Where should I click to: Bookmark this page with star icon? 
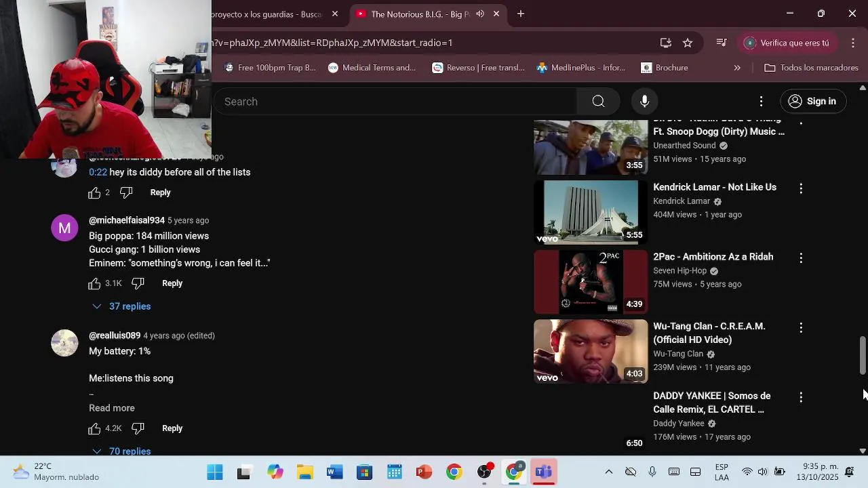click(688, 43)
